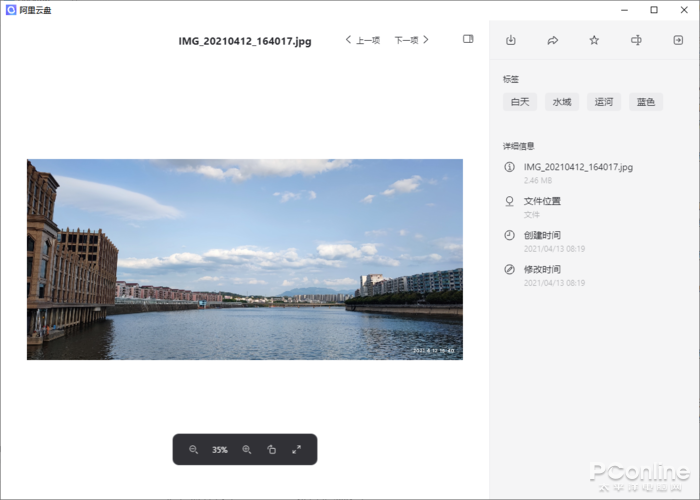This screenshot has width=700, height=500.
Task: Click the 运河 tag chip
Action: point(604,102)
